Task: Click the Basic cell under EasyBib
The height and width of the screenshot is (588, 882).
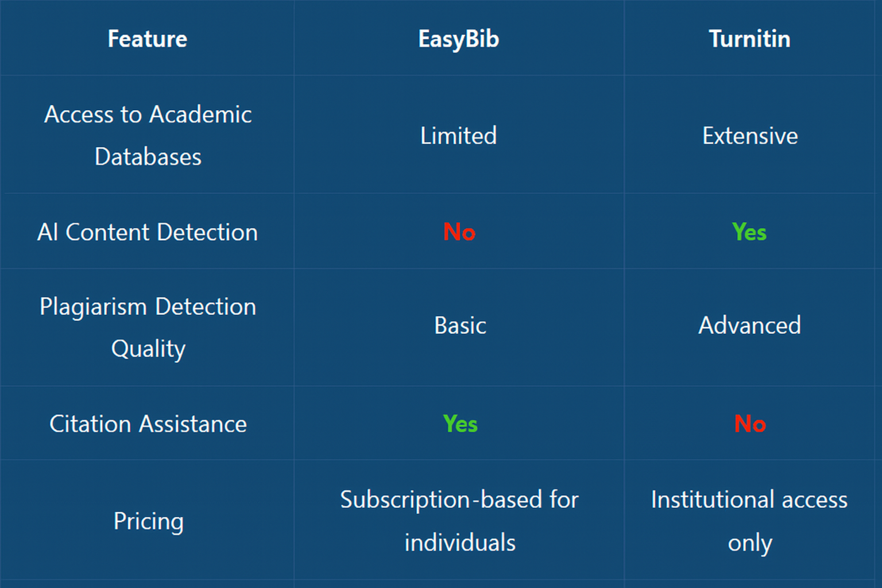Action: coord(460,326)
